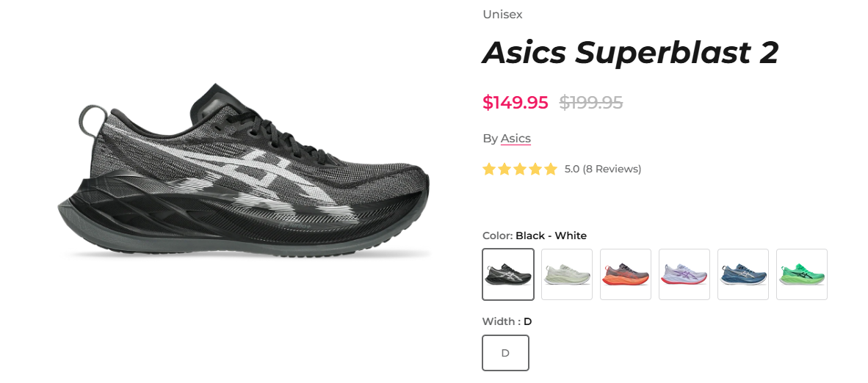Select the lavender purple shoe color
The image size is (868, 383).
coord(684,274)
